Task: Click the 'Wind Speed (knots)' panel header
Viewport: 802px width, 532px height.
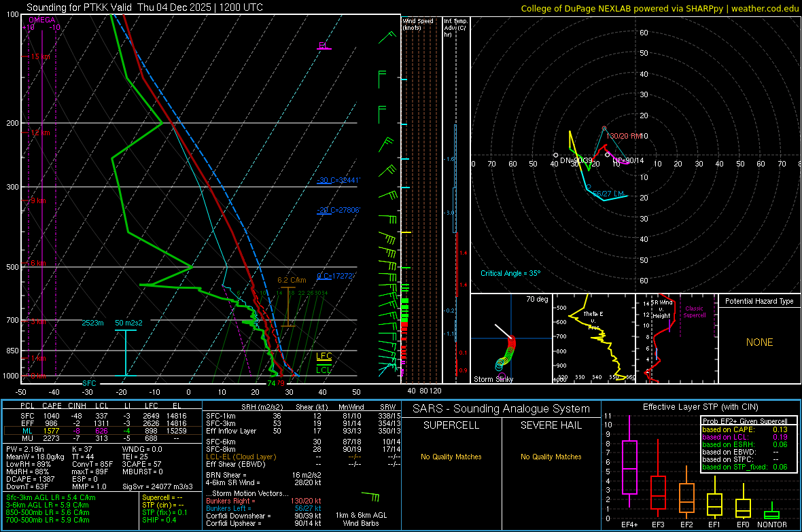Action: [418, 24]
